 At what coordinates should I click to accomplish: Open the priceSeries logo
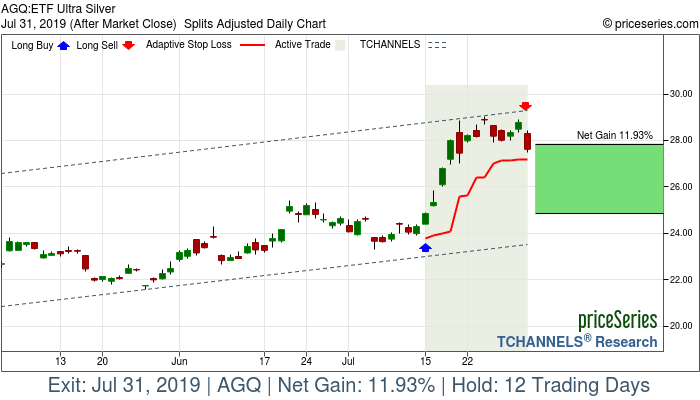pyautogui.click(x=618, y=321)
